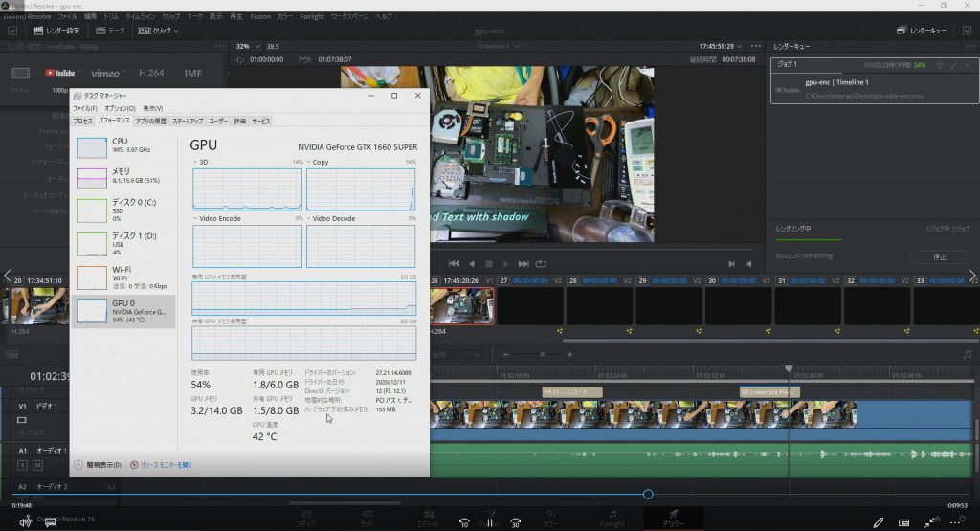
Task: Click the GPU 0 item in Task Manager sidebar
Action: pos(122,312)
